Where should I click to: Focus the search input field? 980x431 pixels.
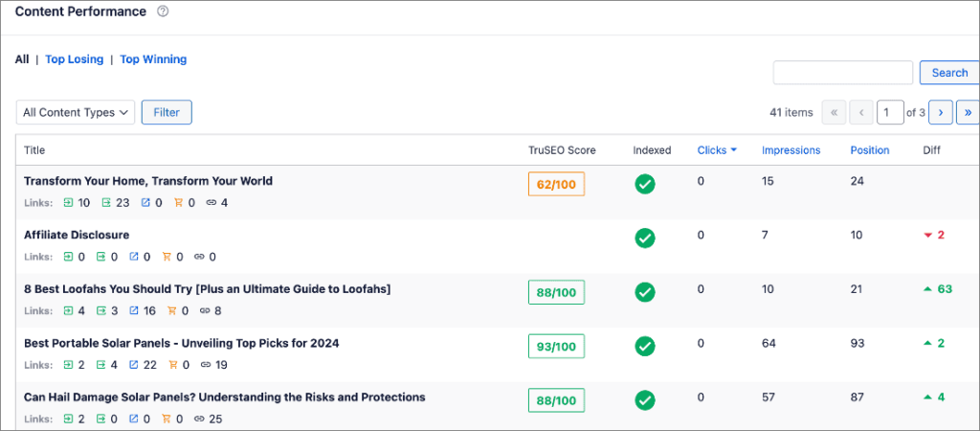(x=843, y=73)
